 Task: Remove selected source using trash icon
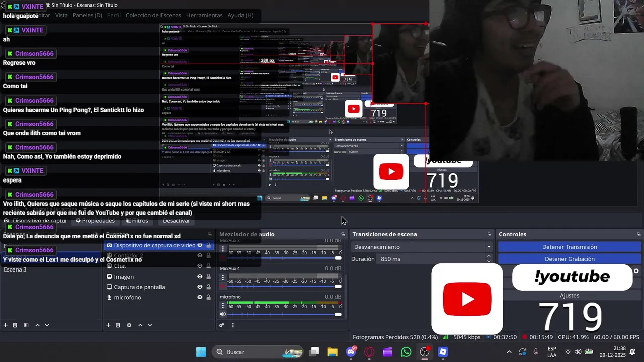118,325
